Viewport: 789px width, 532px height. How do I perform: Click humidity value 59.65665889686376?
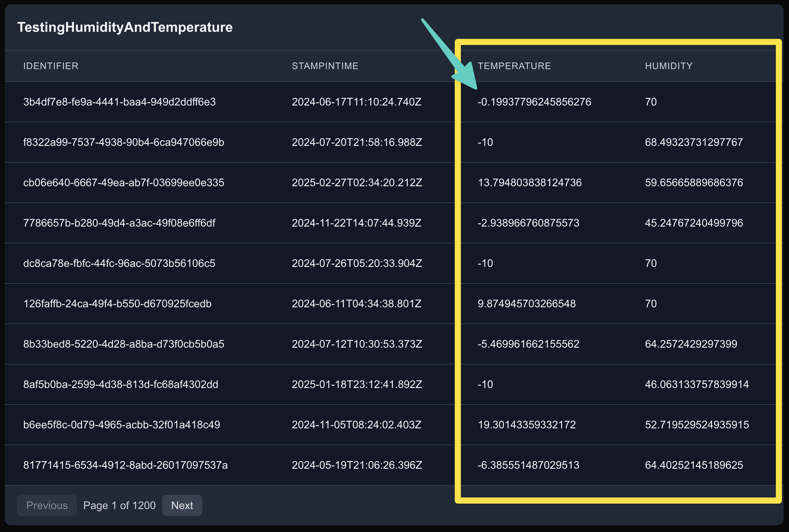point(694,183)
